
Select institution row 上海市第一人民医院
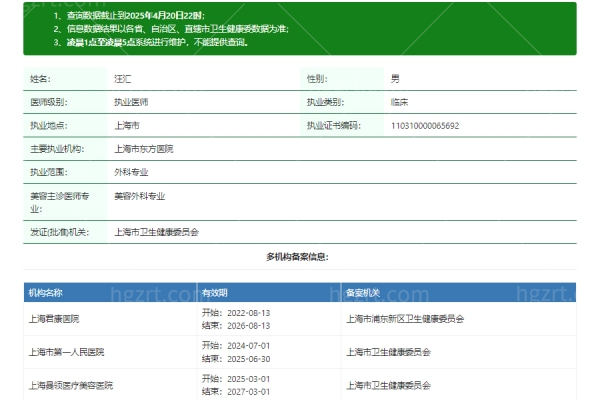(x=66, y=352)
